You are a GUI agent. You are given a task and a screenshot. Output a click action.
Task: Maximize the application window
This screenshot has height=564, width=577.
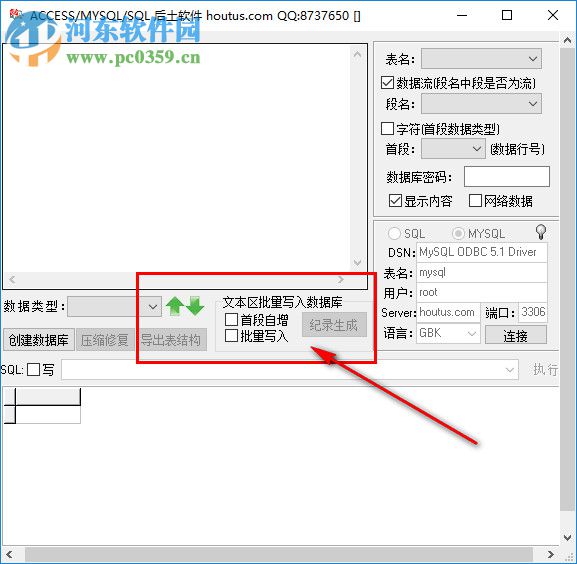[x=507, y=15]
